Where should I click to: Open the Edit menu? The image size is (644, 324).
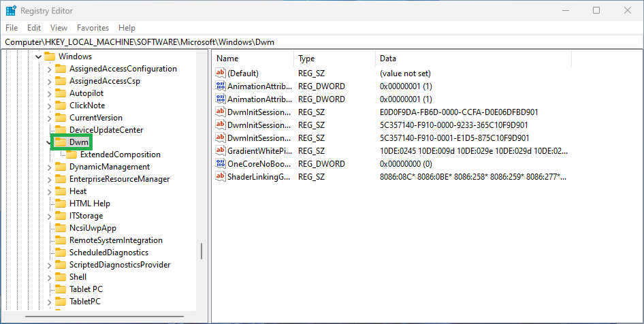pos(34,28)
